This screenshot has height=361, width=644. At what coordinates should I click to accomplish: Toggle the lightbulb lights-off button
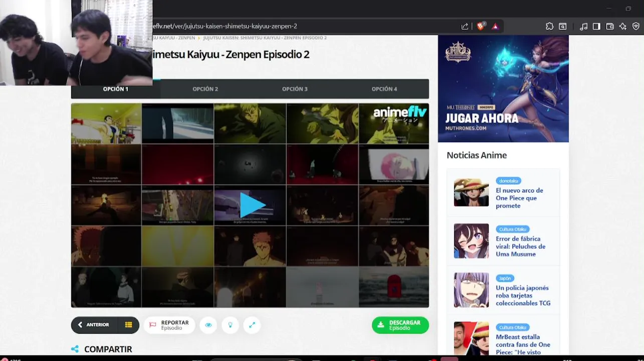[x=231, y=325]
